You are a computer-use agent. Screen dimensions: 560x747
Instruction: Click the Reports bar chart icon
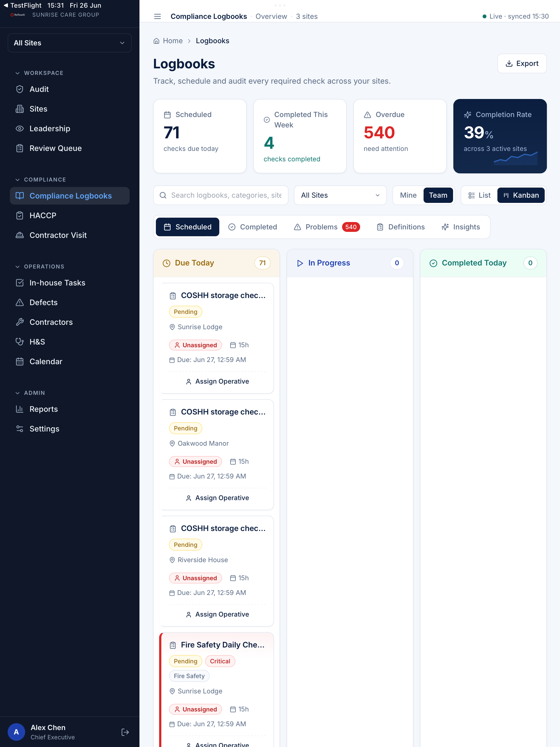pyautogui.click(x=20, y=409)
